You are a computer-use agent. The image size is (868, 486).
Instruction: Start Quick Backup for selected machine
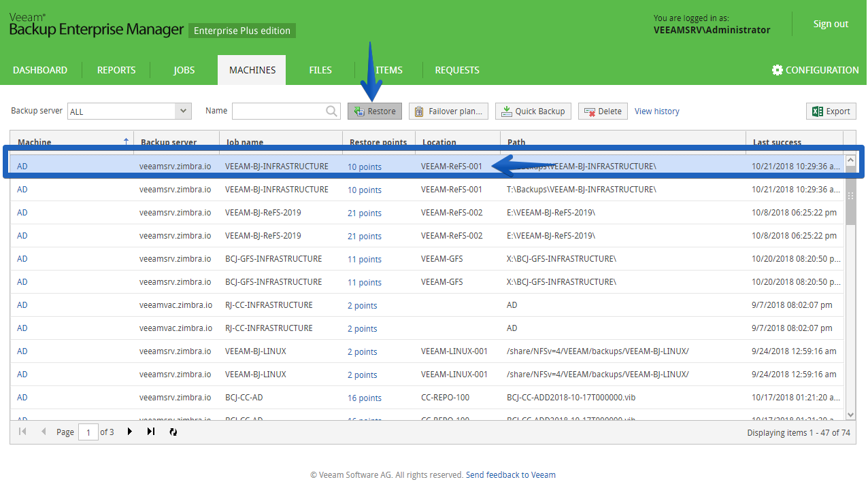point(533,111)
